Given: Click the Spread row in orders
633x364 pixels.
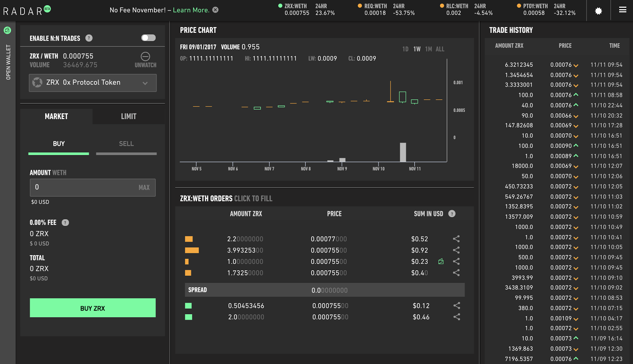Looking at the screenshot, I should tap(324, 290).
